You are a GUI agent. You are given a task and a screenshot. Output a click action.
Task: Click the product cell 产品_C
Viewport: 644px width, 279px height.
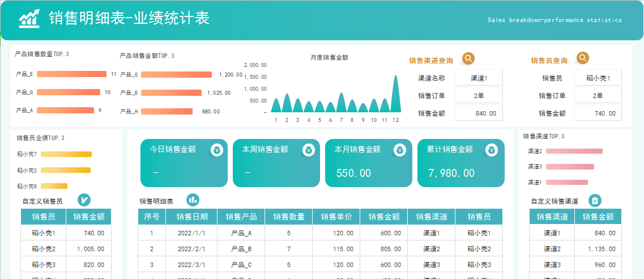241,265
